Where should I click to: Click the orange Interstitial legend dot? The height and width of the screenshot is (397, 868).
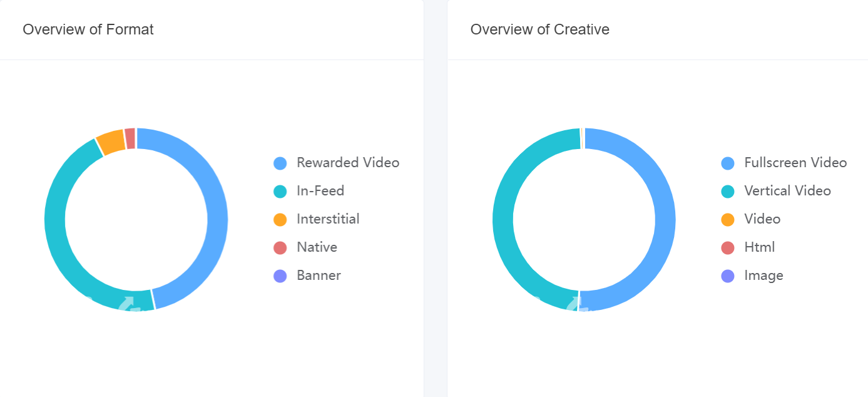(x=280, y=219)
